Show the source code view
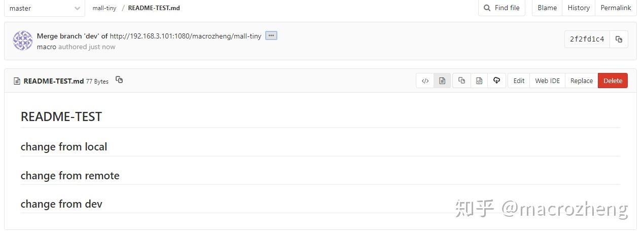Screen dimensions: 644x237 pos(425,81)
